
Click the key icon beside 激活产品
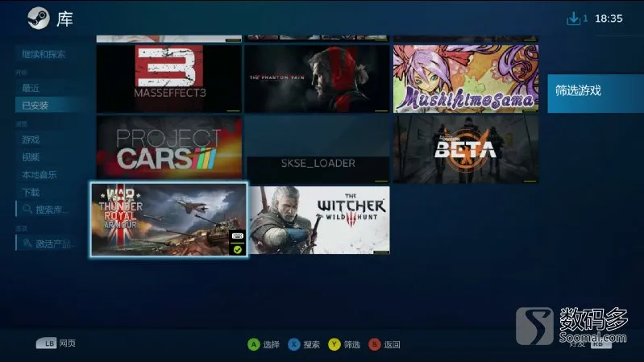click(x=27, y=243)
